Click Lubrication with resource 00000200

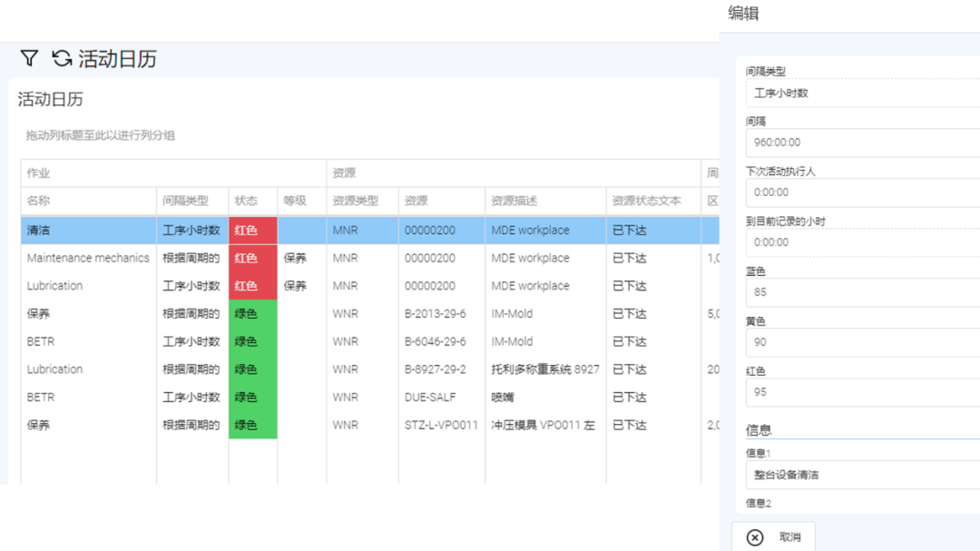click(370, 286)
